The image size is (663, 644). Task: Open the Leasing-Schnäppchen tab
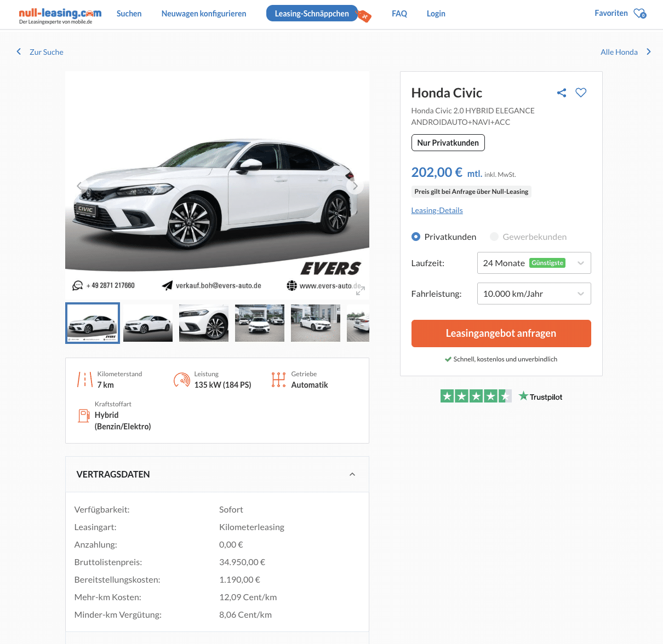pyautogui.click(x=312, y=14)
